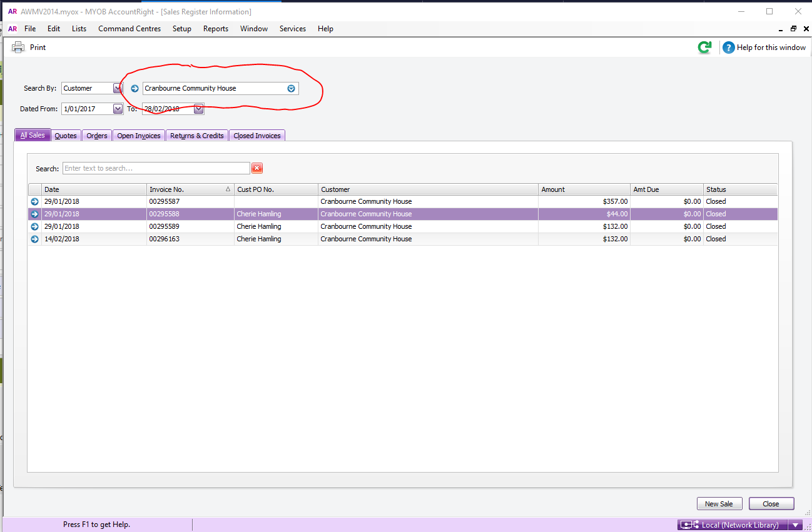Image resolution: width=812 pixels, height=532 pixels.
Task: Switch to the Open Invoices tab
Action: 139,136
